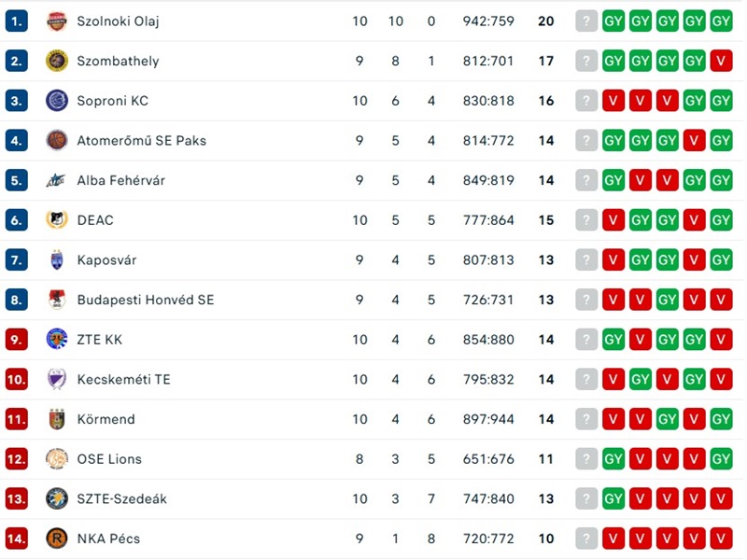747x560 pixels.
Task: Click the only green GY badge for SZTE-Szedeák
Action: tap(613, 499)
